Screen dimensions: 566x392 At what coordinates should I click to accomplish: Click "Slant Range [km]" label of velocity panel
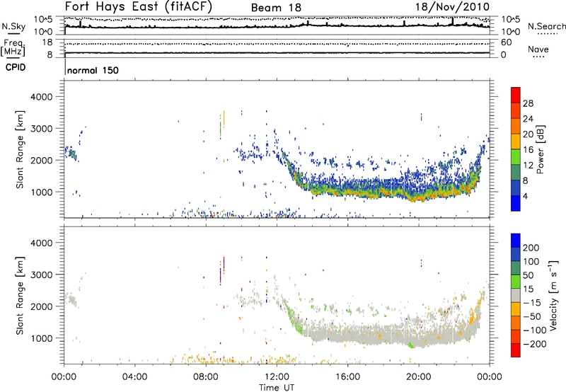(x=20, y=296)
